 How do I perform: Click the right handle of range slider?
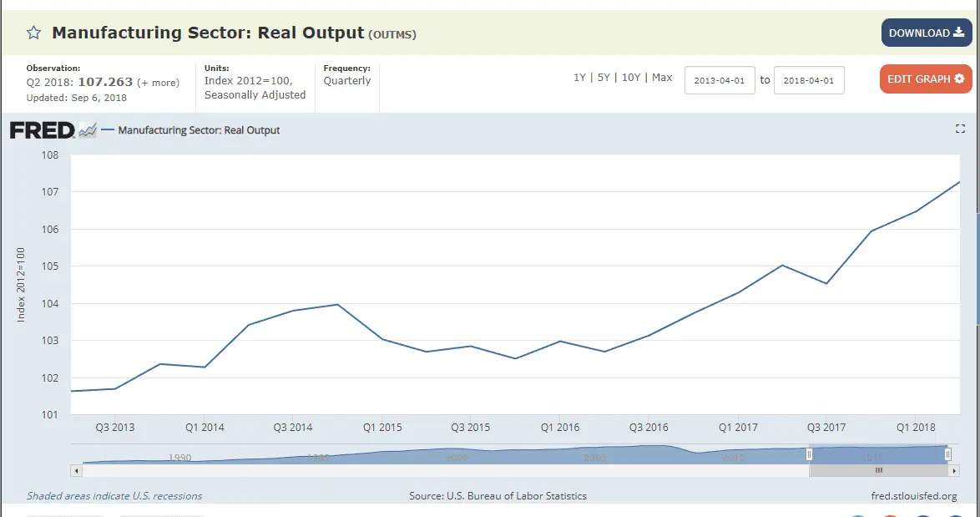pos(947,454)
